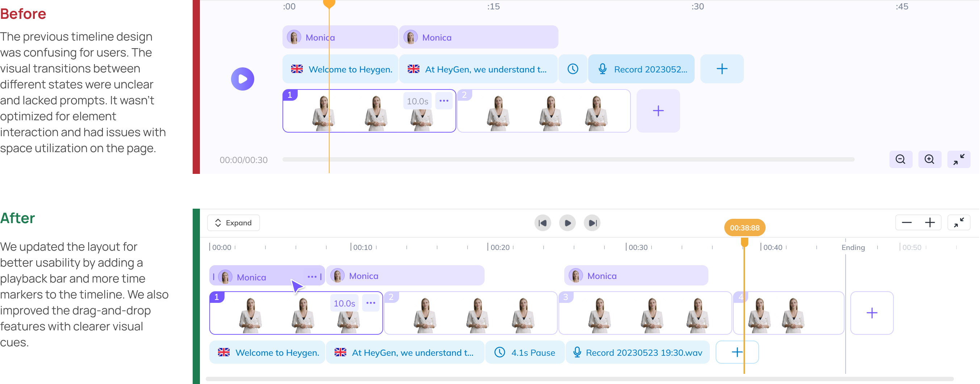Image resolution: width=980 pixels, height=384 pixels.
Task: Add an audio clip with the blue plus in the After timeline
Action: (737, 352)
